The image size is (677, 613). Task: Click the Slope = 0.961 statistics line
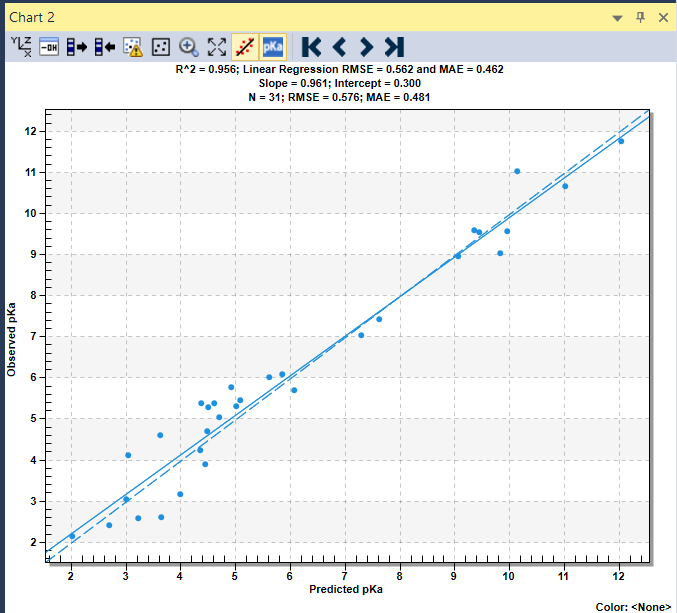(340, 83)
